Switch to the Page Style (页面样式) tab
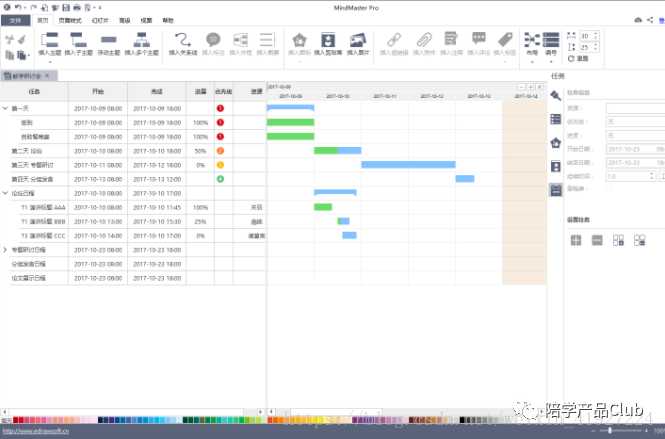Viewport: 665px width, 439px height. pyautogui.click(x=70, y=20)
